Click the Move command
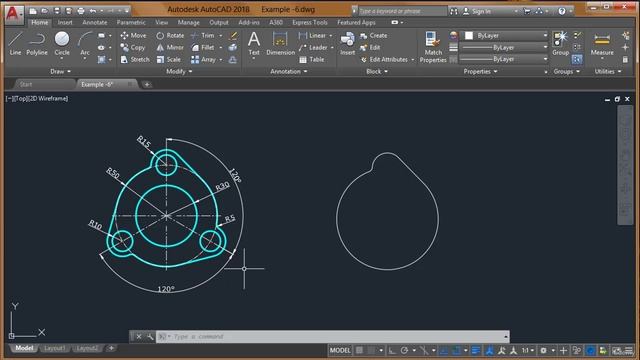The image size is (640, 360). 133,36
